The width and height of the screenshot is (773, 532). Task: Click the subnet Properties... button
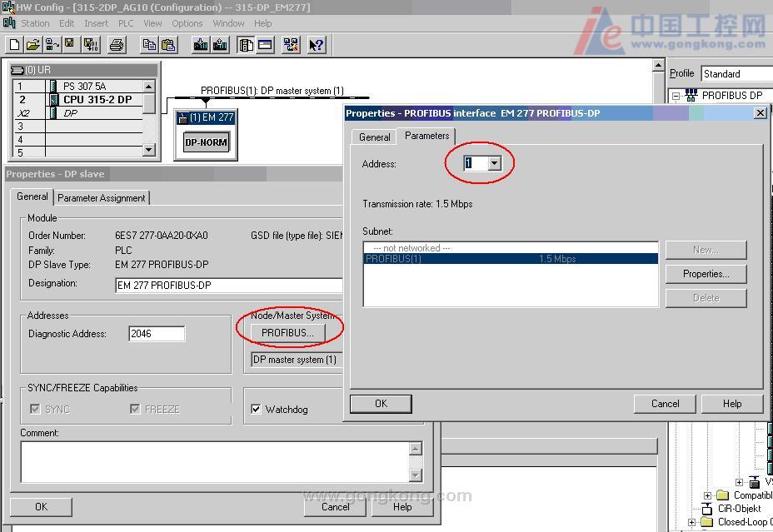[706, 274]
